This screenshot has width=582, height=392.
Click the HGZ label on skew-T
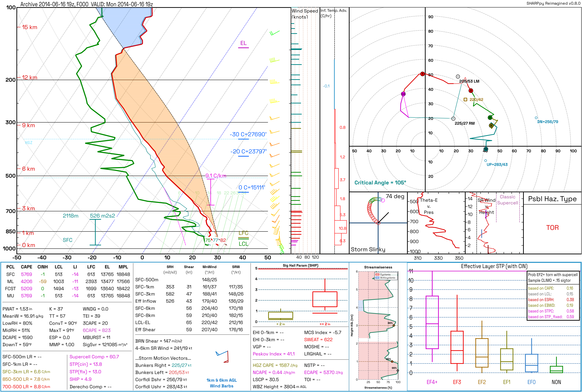point(29,143)
